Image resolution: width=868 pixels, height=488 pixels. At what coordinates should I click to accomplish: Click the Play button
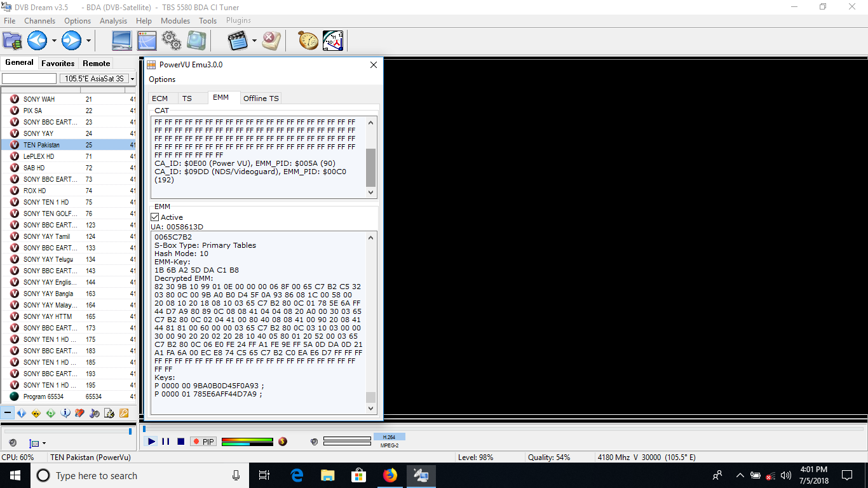click(x=151, y=442)
